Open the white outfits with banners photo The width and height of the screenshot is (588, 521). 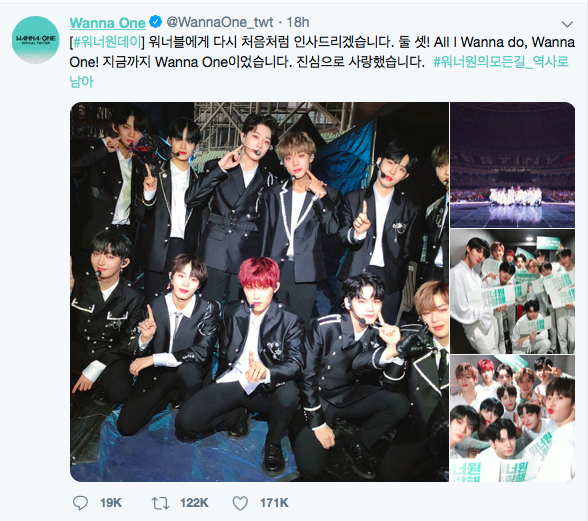click(513, 291)
